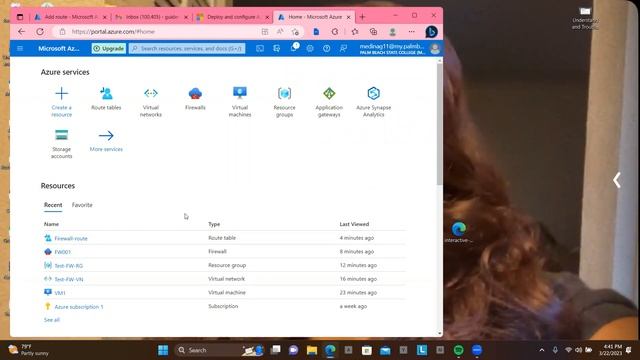Open Azure subscription 1 link
This screenshot has width=640, height=360.
[x=79, y=307]
